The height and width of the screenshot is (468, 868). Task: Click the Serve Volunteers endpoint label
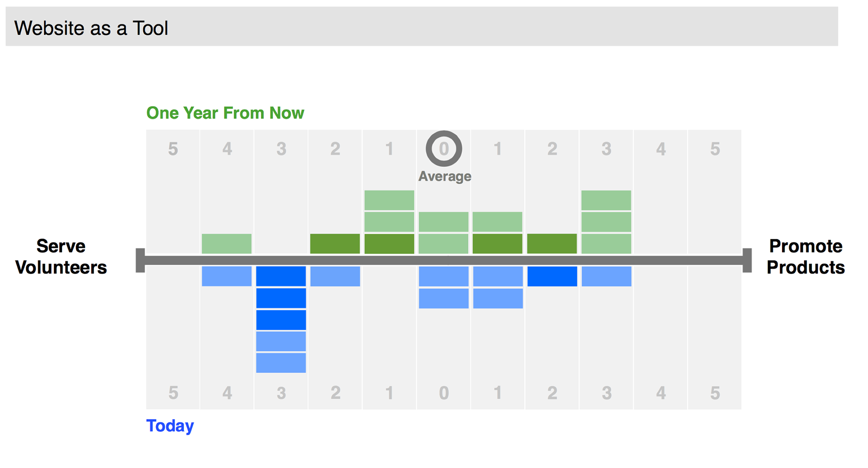coord(61,257)
